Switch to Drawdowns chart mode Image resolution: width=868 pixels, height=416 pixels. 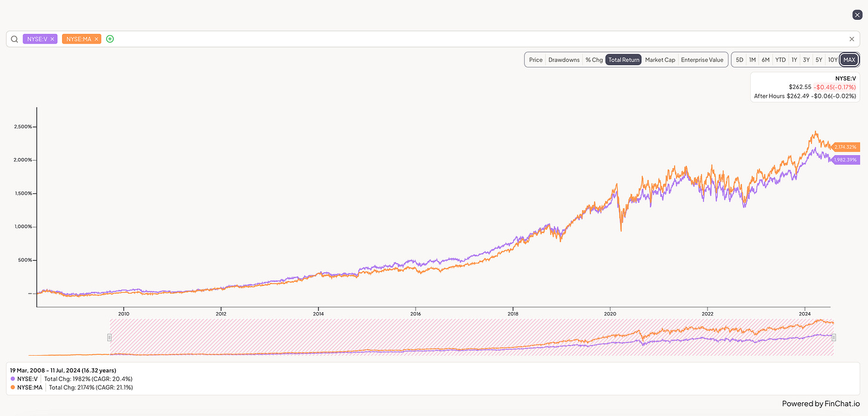[564, 60]
